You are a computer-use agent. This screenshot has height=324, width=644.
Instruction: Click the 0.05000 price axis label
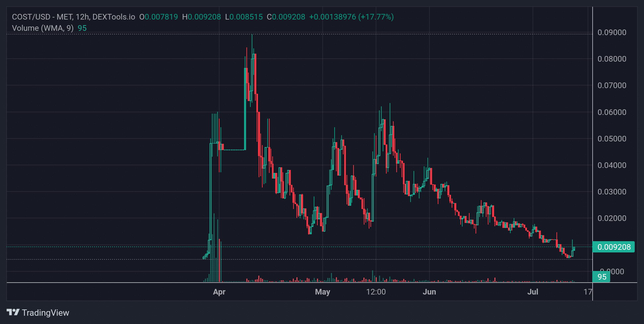point(612,139)
